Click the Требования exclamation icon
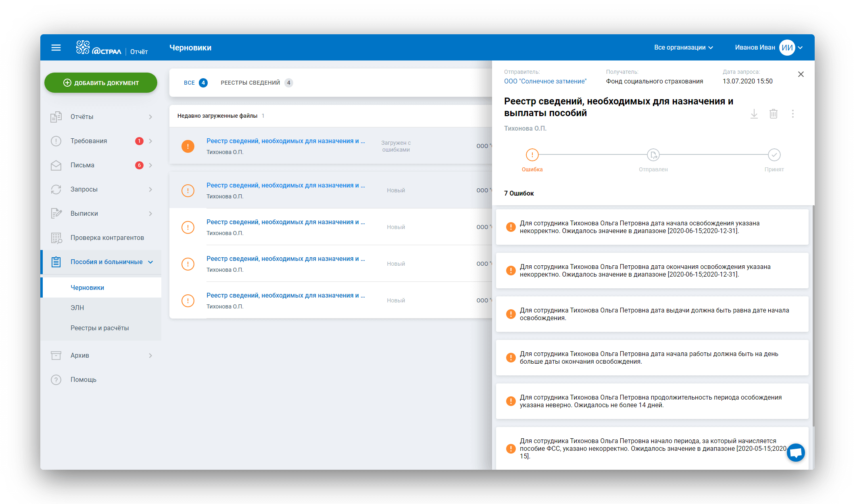Screen dimensions: 855x504 pyautogui.click(x=56, y=141)
